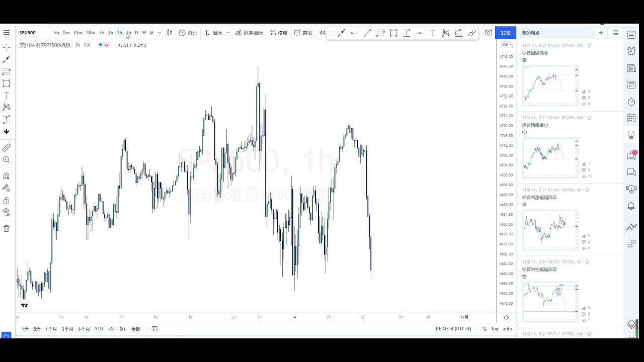Favorite the 11月 23 idea star

click(x=590, y=45)
